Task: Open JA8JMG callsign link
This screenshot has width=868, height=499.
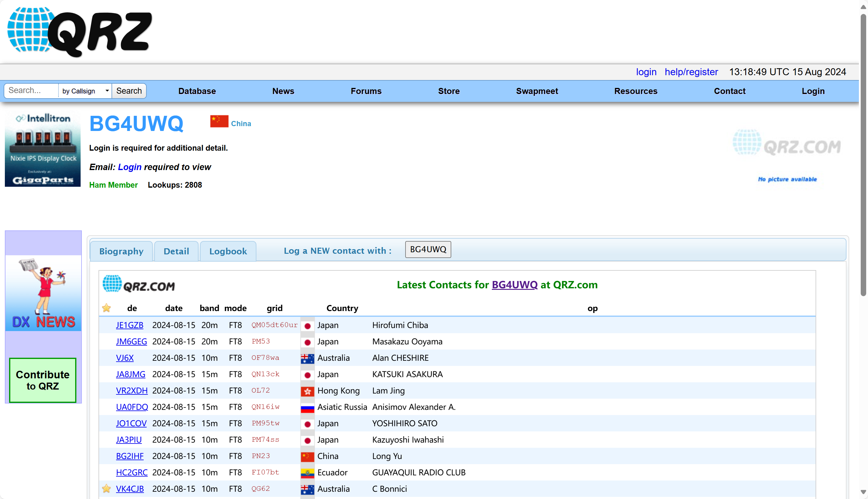Action: [131, 375]
